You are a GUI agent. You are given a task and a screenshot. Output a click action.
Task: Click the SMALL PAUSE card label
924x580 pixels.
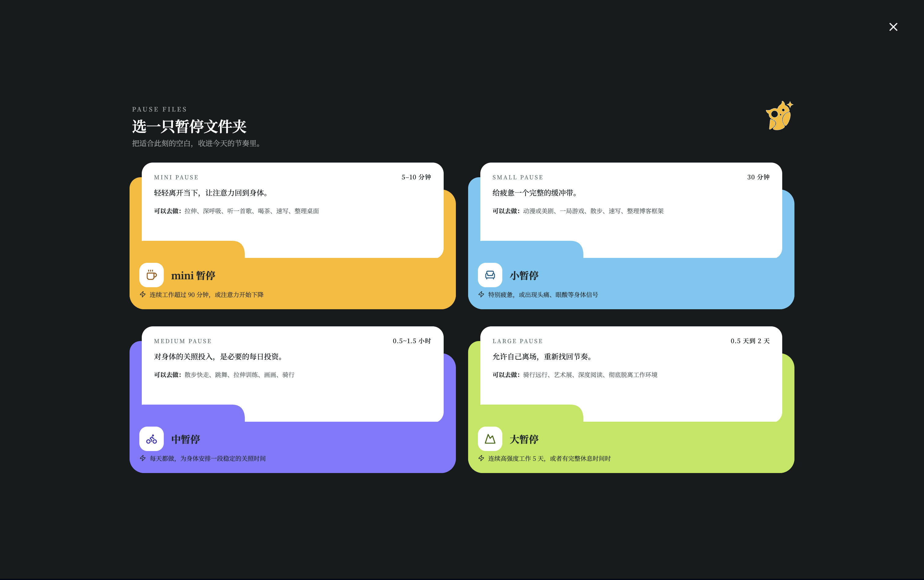coord(518,177)
